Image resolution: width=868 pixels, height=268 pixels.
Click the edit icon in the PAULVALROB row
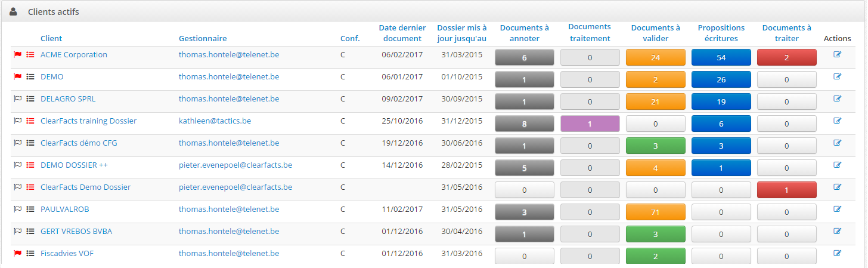[838, 209]
